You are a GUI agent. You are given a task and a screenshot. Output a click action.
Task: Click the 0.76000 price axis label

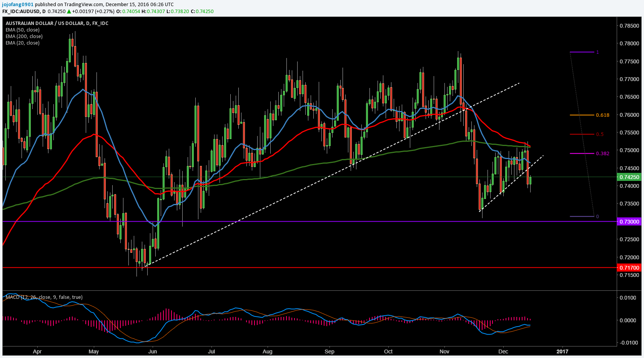(x=629, y=115)
